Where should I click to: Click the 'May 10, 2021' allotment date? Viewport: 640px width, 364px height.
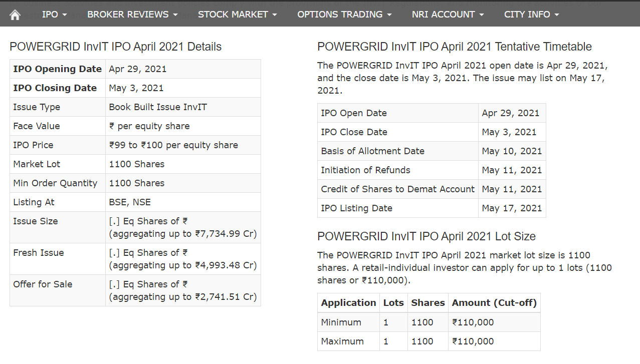(x=512, y=151)
